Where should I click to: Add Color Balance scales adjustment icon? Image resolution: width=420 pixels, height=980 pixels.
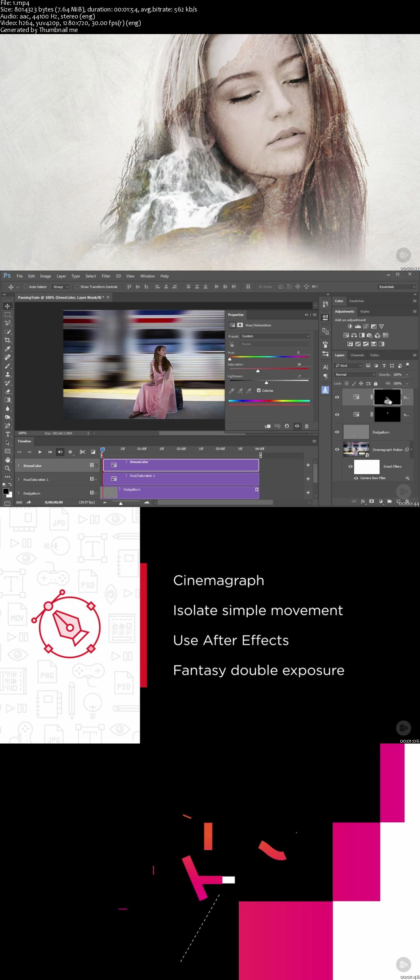tap(354, 335)
